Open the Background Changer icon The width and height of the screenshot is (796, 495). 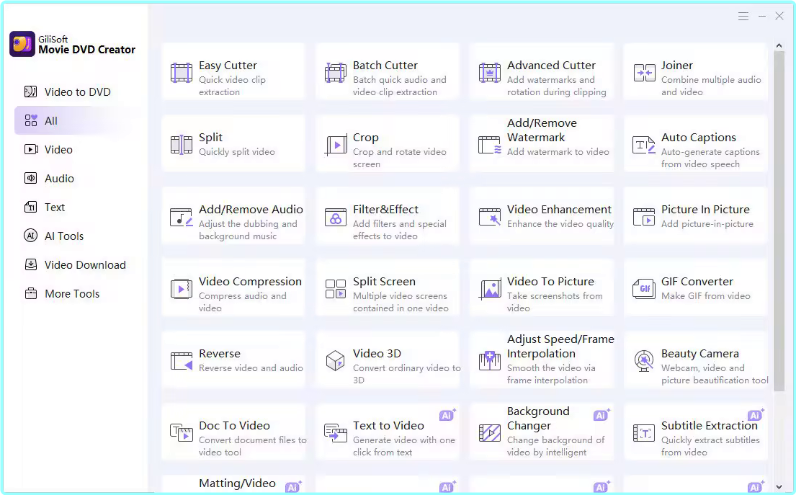point(489,433)
